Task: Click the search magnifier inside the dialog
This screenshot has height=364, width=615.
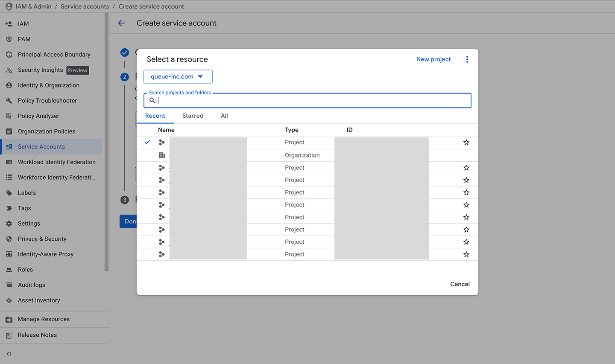Action: click(x=152, y=100)
